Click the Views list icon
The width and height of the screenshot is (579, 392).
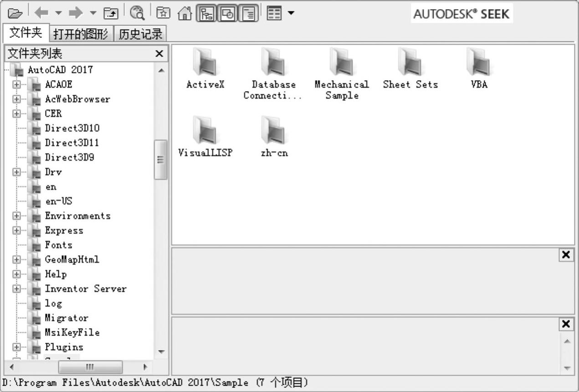point(274,13)
